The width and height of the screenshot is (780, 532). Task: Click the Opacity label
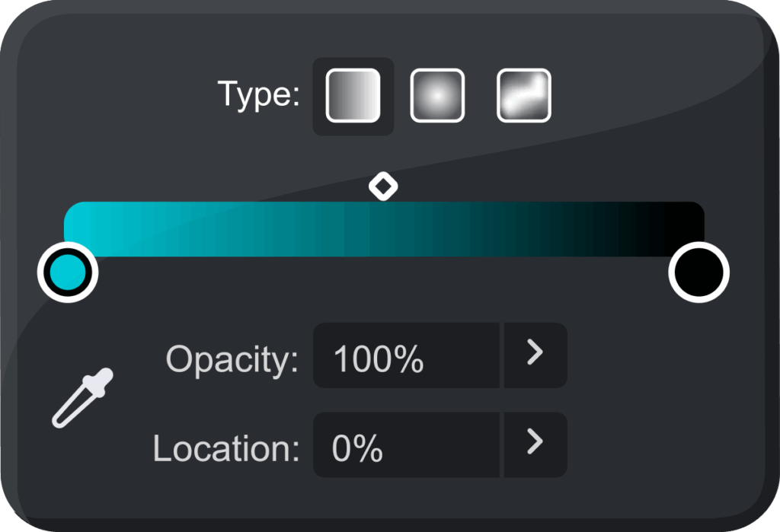coord(232,359)
